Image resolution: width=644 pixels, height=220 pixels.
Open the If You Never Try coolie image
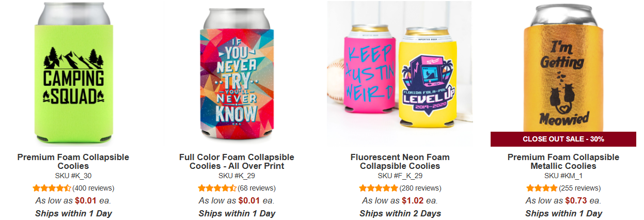237,73
